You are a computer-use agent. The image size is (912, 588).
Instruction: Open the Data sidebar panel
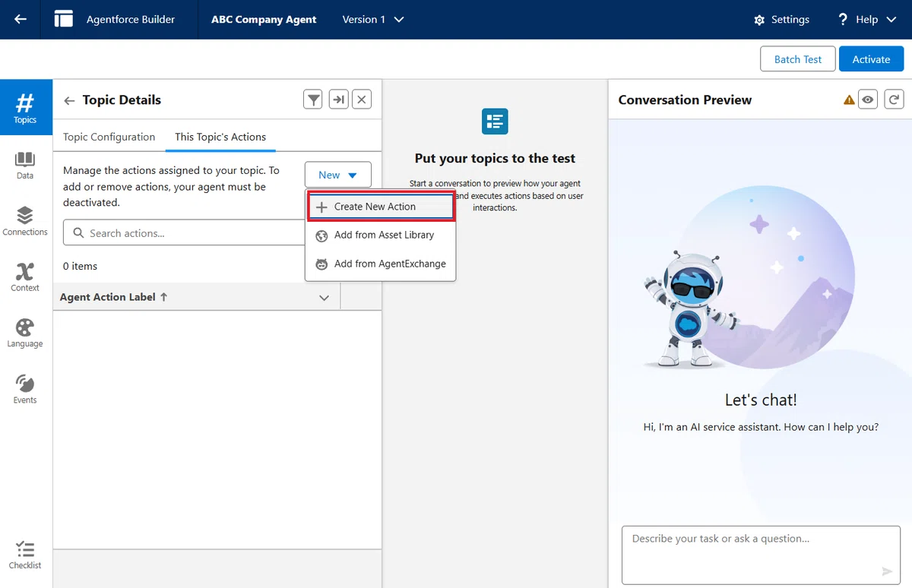(25, 165)
